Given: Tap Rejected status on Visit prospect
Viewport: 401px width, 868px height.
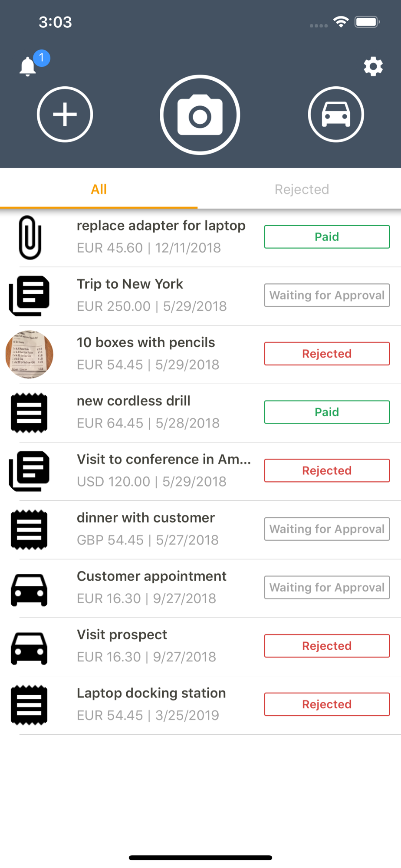Looking at the screenshot, I should point(327,646).
